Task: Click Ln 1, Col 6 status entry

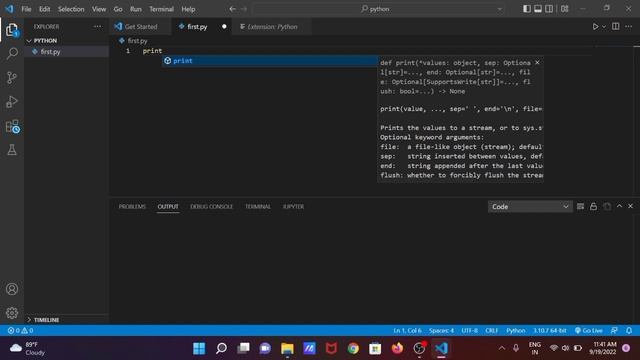Action: click(407, 330)
